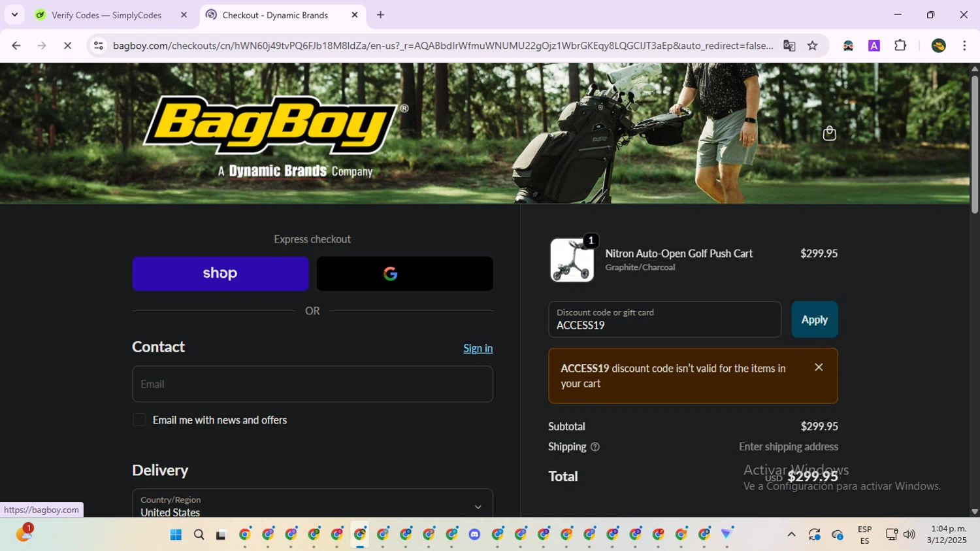Close the Verify Codes — SimplyCodes tab
980x551 pixels.
pyautogui.click(x=184, y=15)
